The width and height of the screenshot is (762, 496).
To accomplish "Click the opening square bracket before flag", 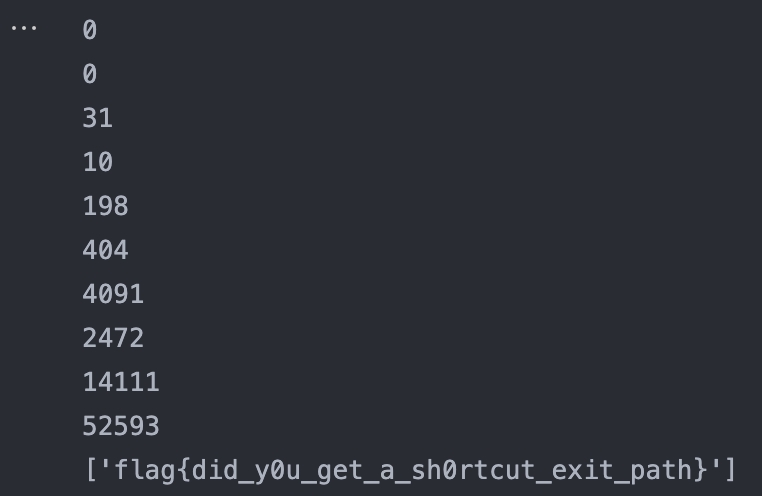I will tap(90, 469).
